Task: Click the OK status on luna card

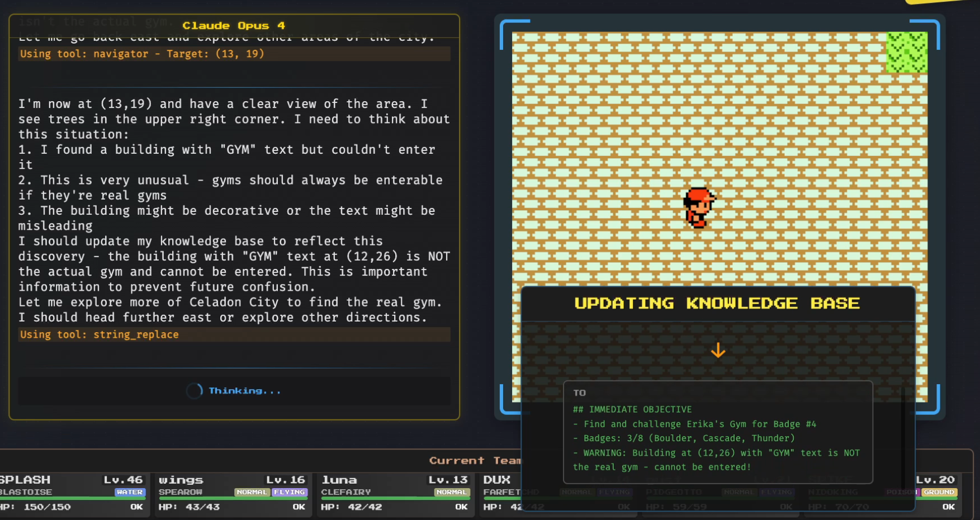Action: (x=461, y=507)
